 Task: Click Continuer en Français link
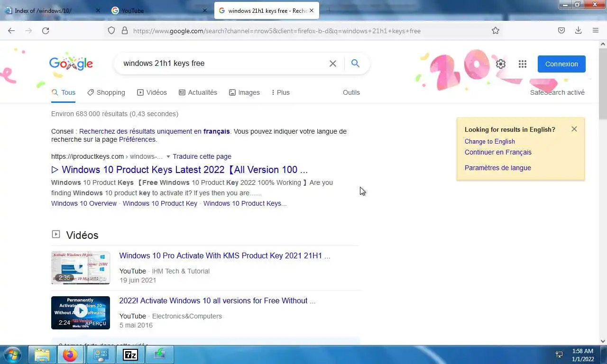click(x=498, y=152)
